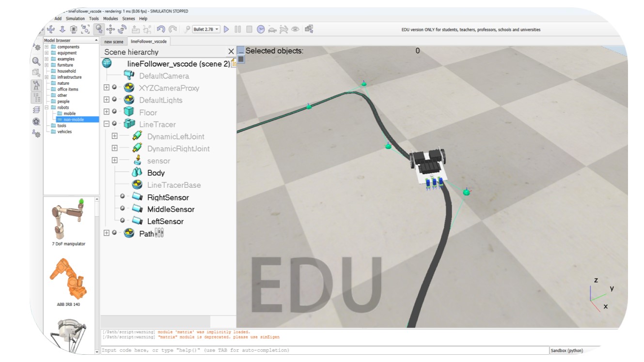Open the Simulation menu

pos(75,18)
